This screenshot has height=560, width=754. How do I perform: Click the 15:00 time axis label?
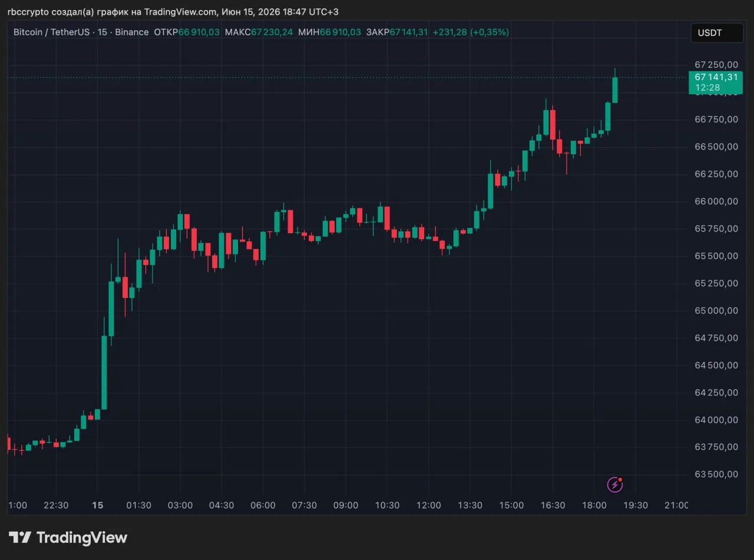[511, 505]
